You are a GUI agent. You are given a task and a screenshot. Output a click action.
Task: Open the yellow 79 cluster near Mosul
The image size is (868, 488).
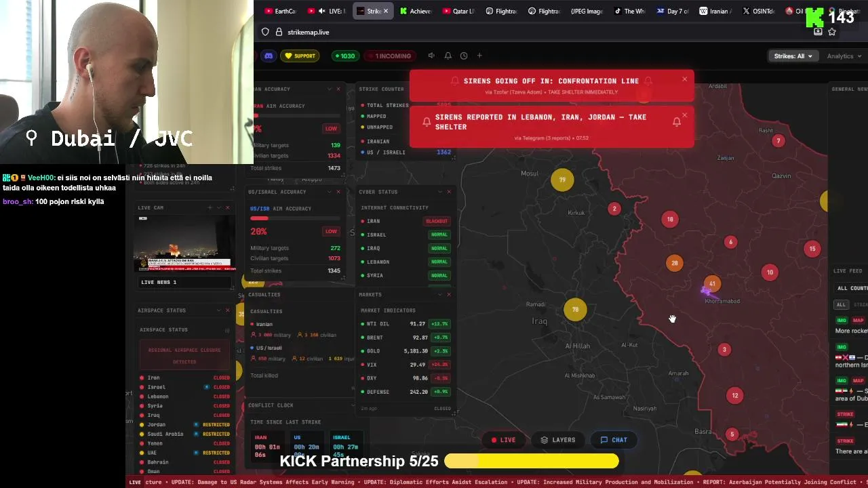(562, 180)
